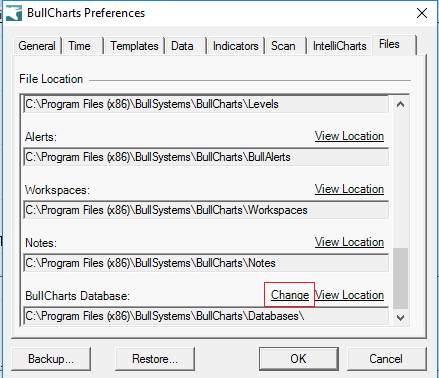Click the BullCharts Database: label

pyautogui.click(x=77, y=296)
